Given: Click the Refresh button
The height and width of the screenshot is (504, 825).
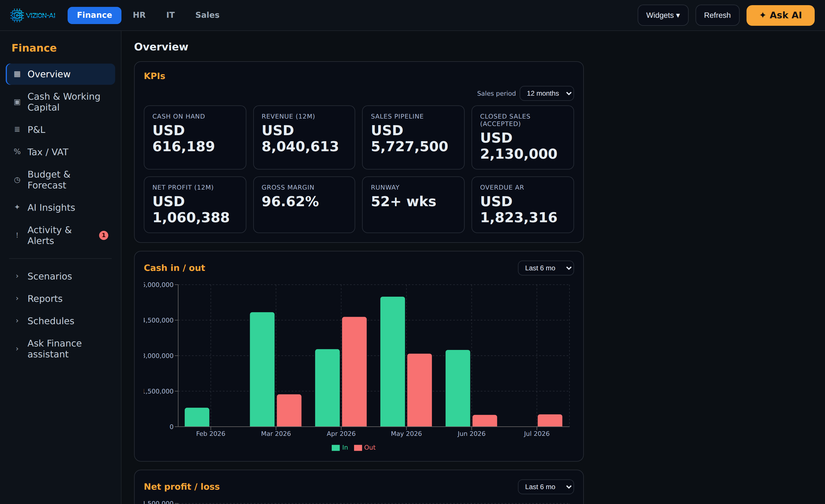Looking at the screenshot, I should (717, 15).
